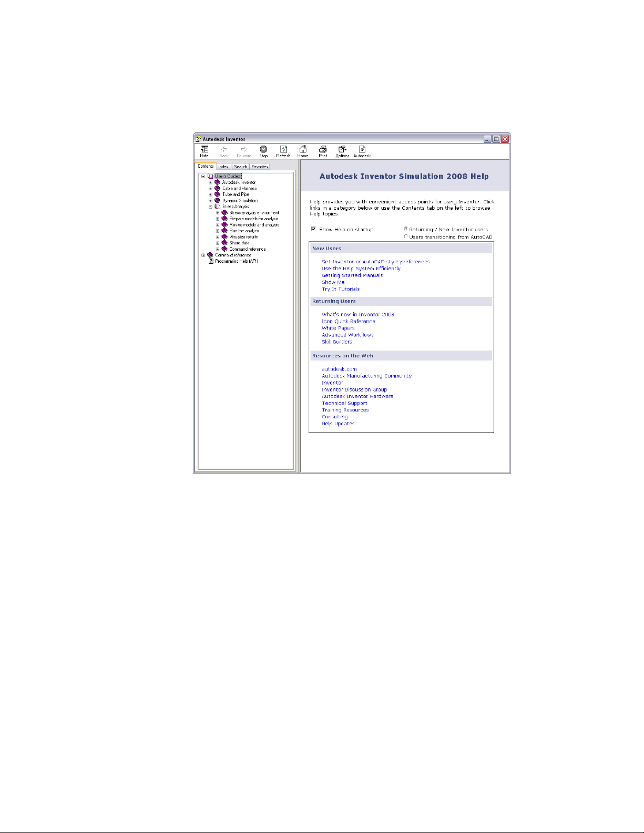The image size is (644, 833).
Task: Open the Technical Support link
Action: [344, 403]
